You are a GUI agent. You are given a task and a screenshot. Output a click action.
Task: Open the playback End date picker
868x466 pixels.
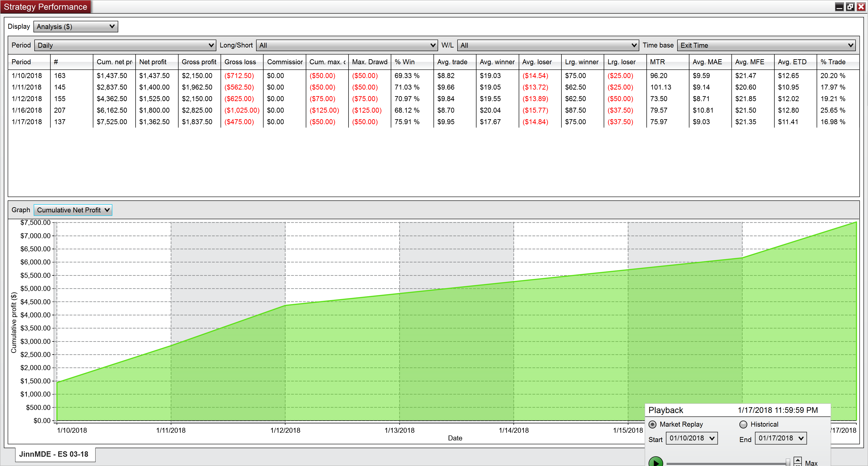tap(780, 438)
